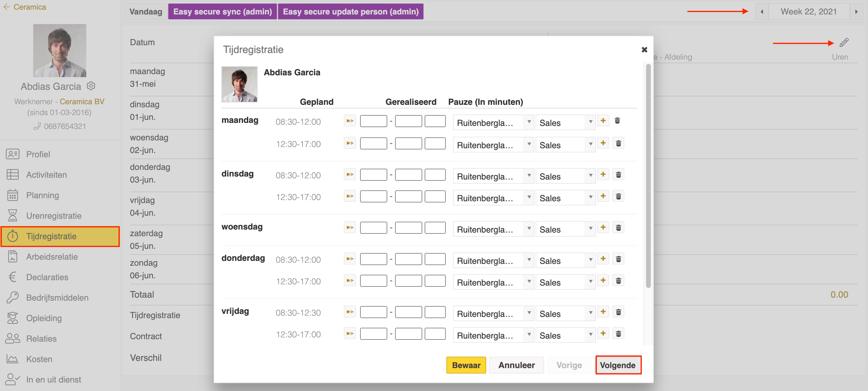
Task: Expand location dropdown for maandag 08:30-12:00
Action: tap(493, 123)
